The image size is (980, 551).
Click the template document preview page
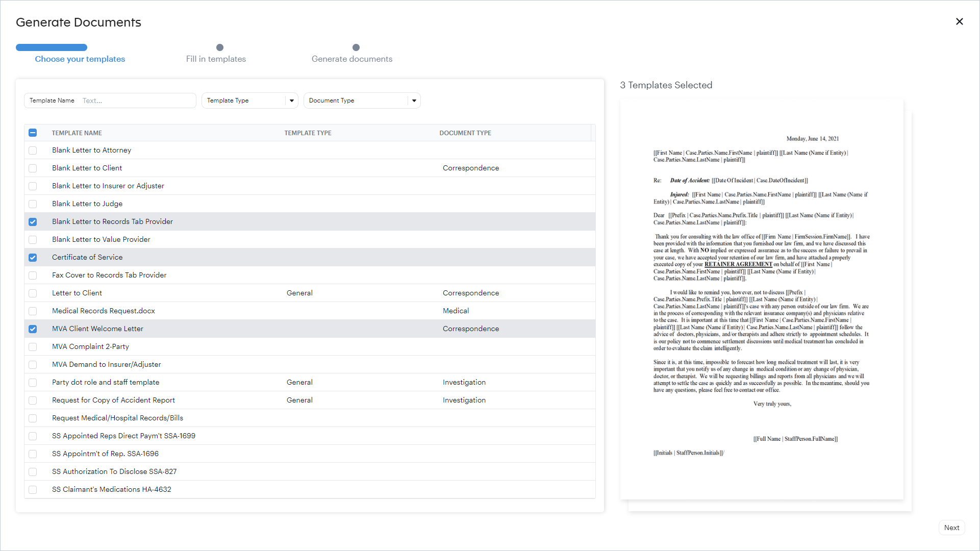[x=762, y=299]
